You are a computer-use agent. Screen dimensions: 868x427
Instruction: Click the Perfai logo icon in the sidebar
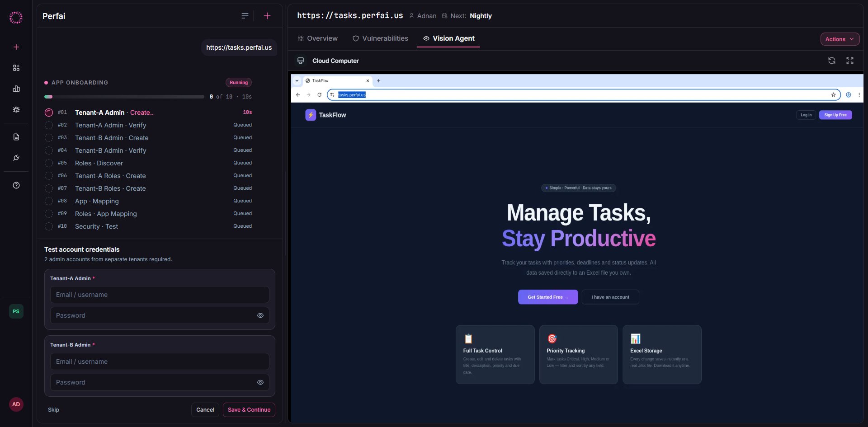pyautogui.click(x=16, y=18)
